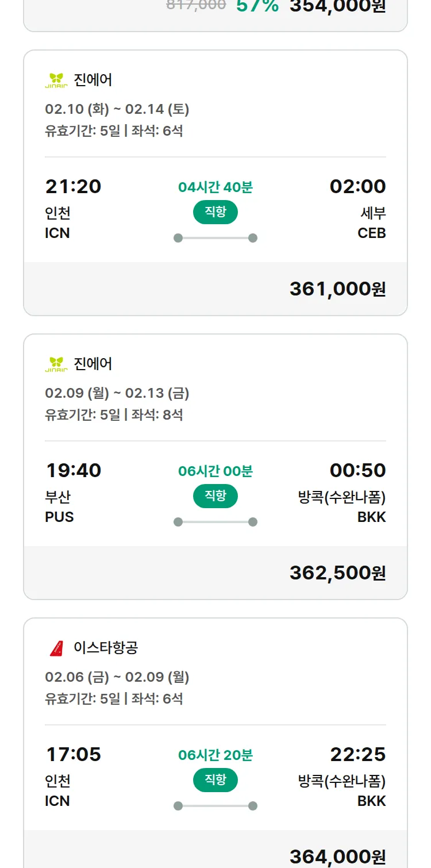Viewport: 431px width, 868px height.
Task: Select the 362,500원 fare price
Action: [337, 573]
